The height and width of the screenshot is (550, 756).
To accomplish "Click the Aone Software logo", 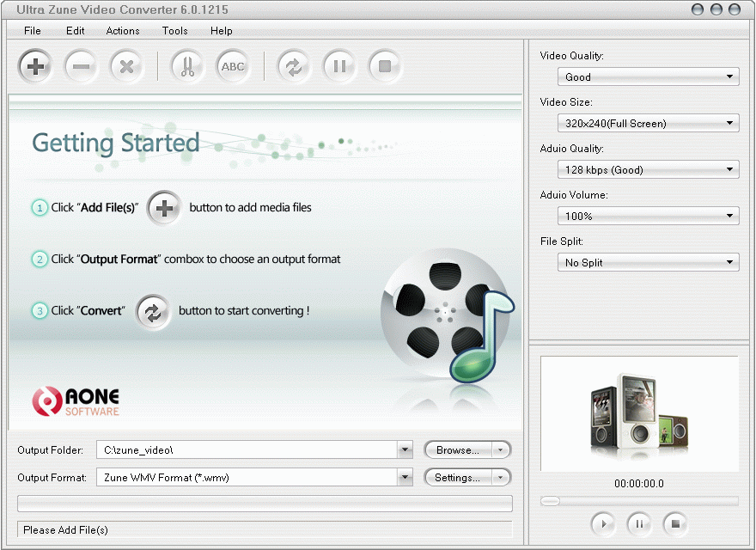I will pyautogui.click(x=76, y=401).
